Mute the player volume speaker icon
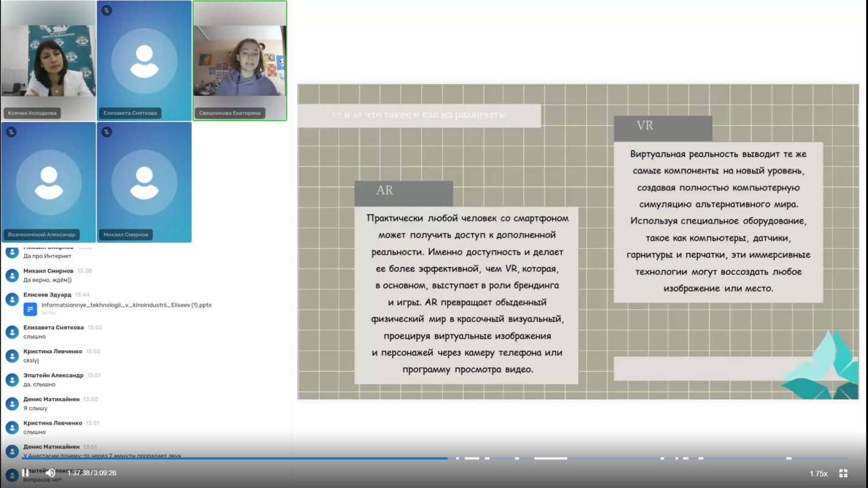The height and width of the screenshot is (488, 868). pyautogui.click(x=50, y=473)
